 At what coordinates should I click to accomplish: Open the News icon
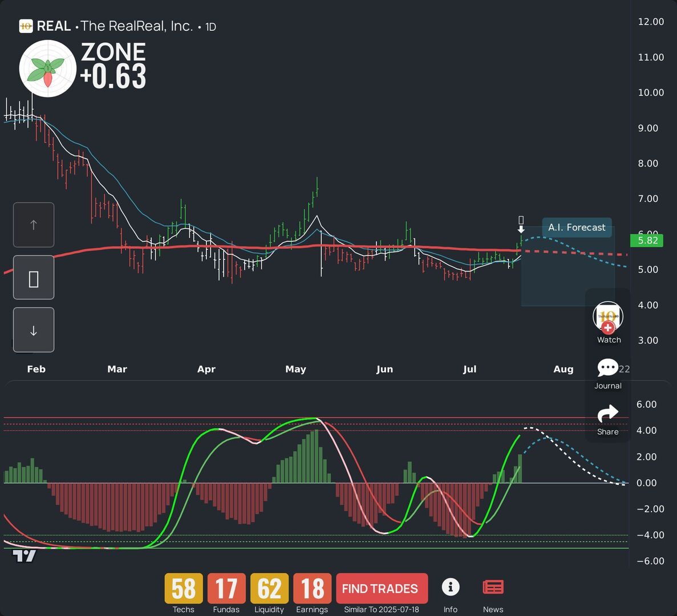[493, 587]
